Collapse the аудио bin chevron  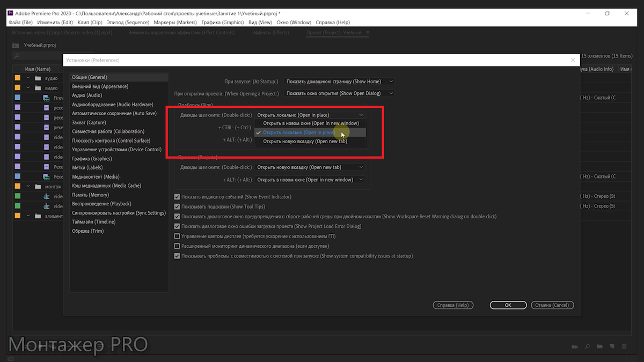[28, 78]
